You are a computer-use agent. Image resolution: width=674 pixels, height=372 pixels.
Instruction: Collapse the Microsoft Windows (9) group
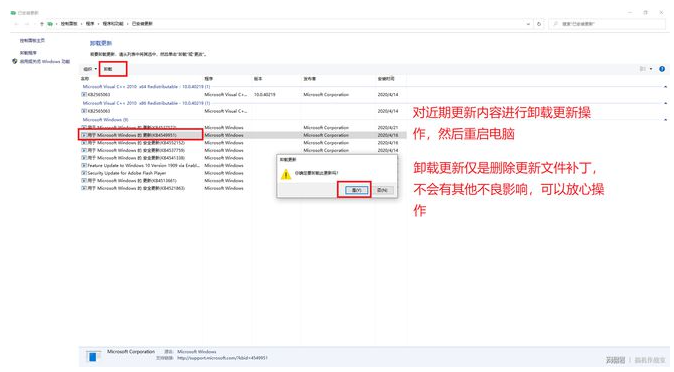click(665, 120)
